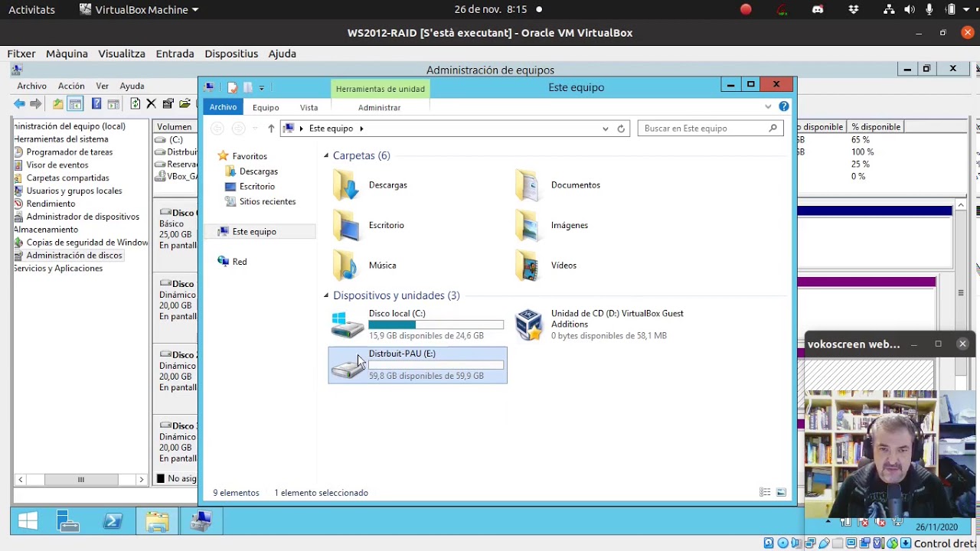Viewport: 980px width, 551px height.
Task: Open Fitxer menu in VirtualBox
Action: [x=21, y=54]
